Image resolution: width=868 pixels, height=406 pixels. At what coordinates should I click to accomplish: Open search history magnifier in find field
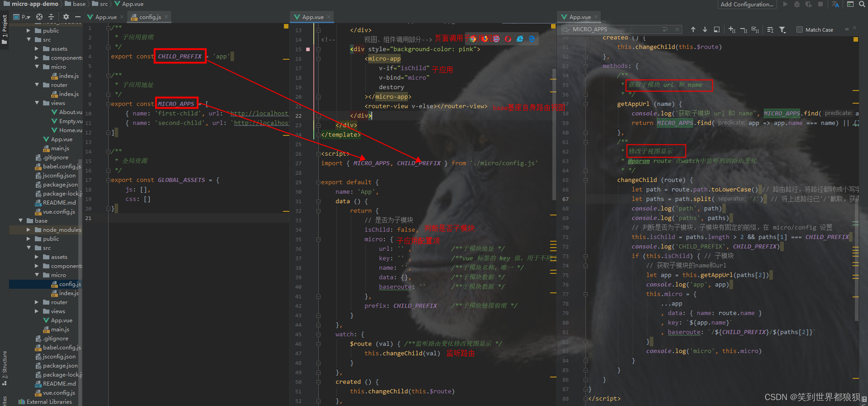pos(566,29)
